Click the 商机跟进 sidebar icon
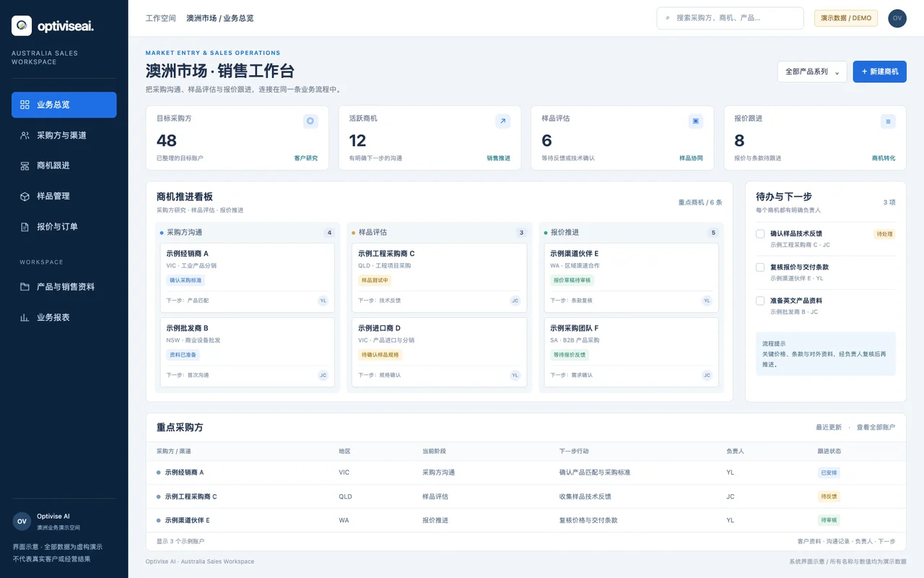Screen dimensions: 924x578 (25, 165)
